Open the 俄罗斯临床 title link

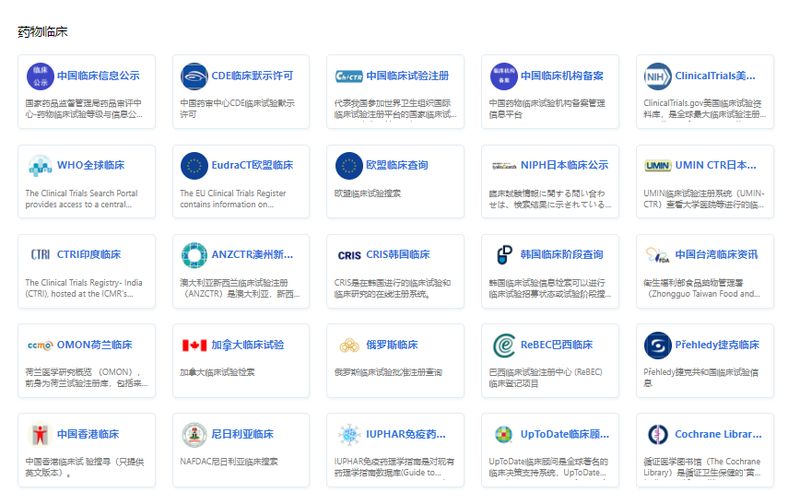coord(392,344)
